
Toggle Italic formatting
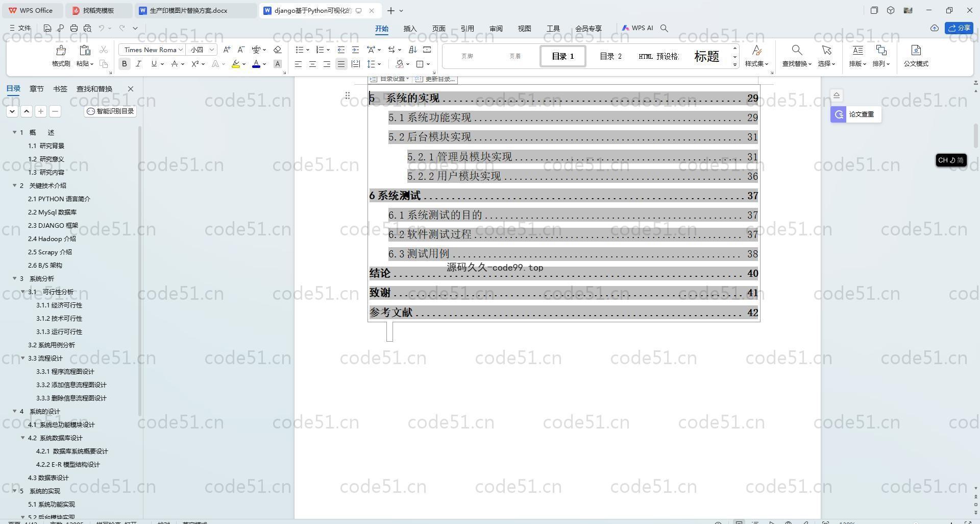[138, 64]
